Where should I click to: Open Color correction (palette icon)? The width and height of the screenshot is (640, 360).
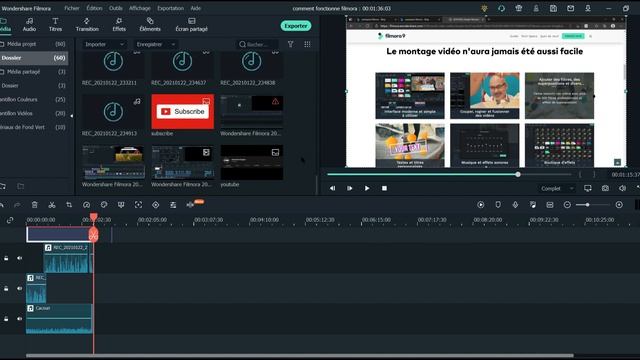104,204
